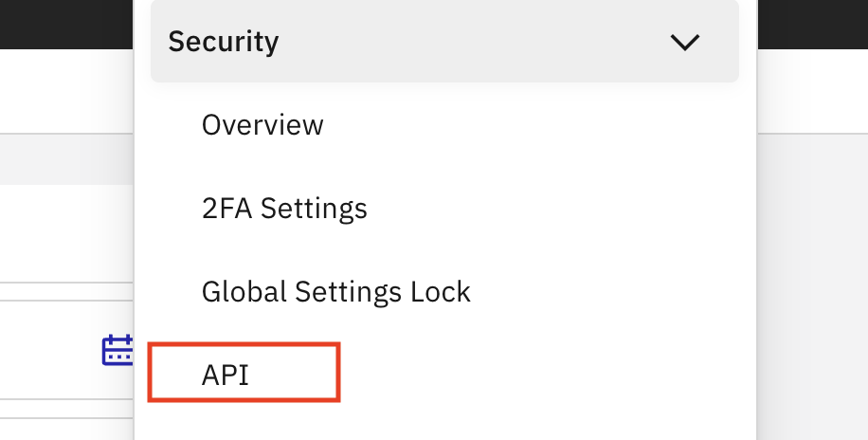Click the table row left of the calendar icon

pos(50,350)
